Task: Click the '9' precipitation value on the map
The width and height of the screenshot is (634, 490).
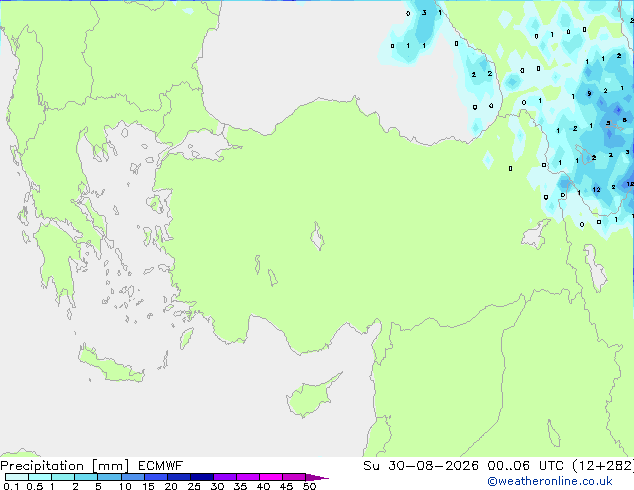Action: pyautogui.click(x=589, y=94)
